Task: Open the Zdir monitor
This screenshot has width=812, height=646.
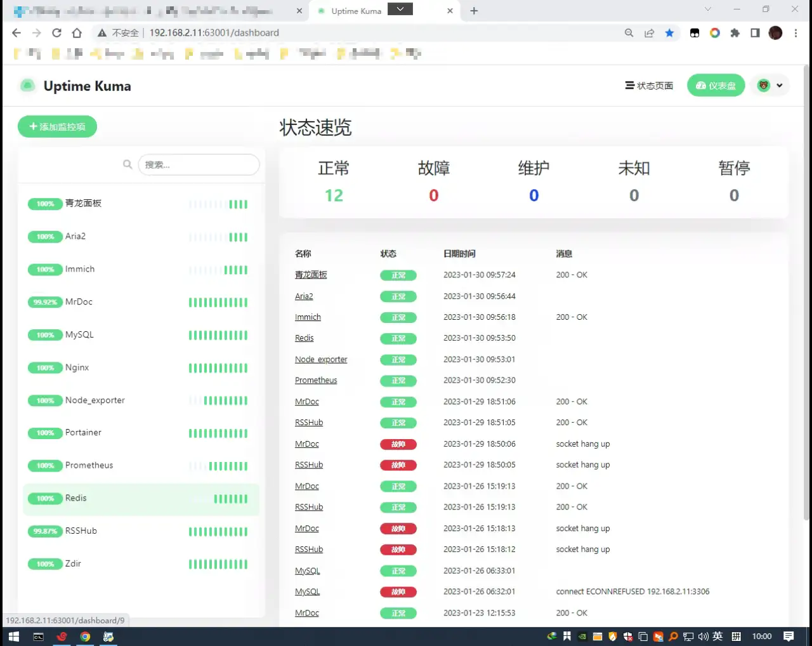Action: pos(141,564)
